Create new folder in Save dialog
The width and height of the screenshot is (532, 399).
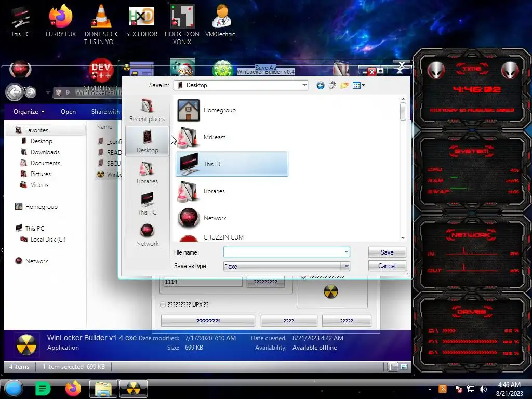click(344, 86)
